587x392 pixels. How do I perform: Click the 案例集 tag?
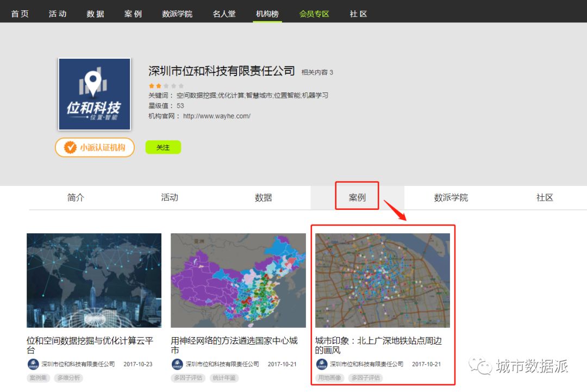point(38,378)
